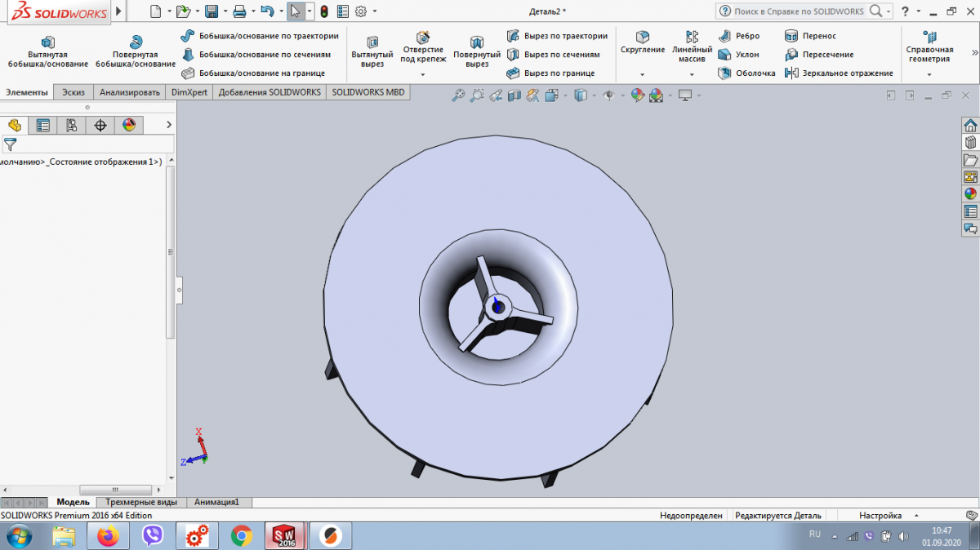Expand the Линейный массив dropdown arrow
This screenshot has height=550, width=980.
692,74
